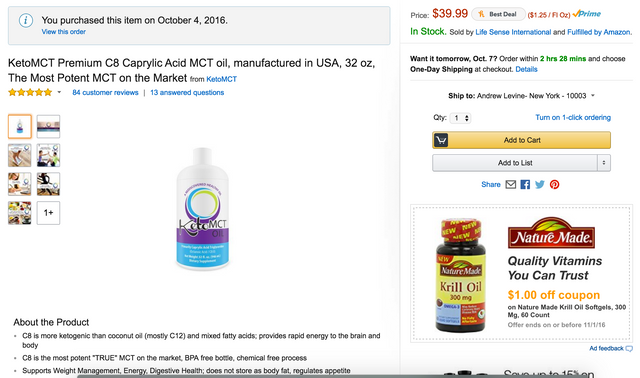Show more images with the 1+ thumbnail
Viewport: 640px width, 378px height.
pyautogui.click(x=48, y=213)
